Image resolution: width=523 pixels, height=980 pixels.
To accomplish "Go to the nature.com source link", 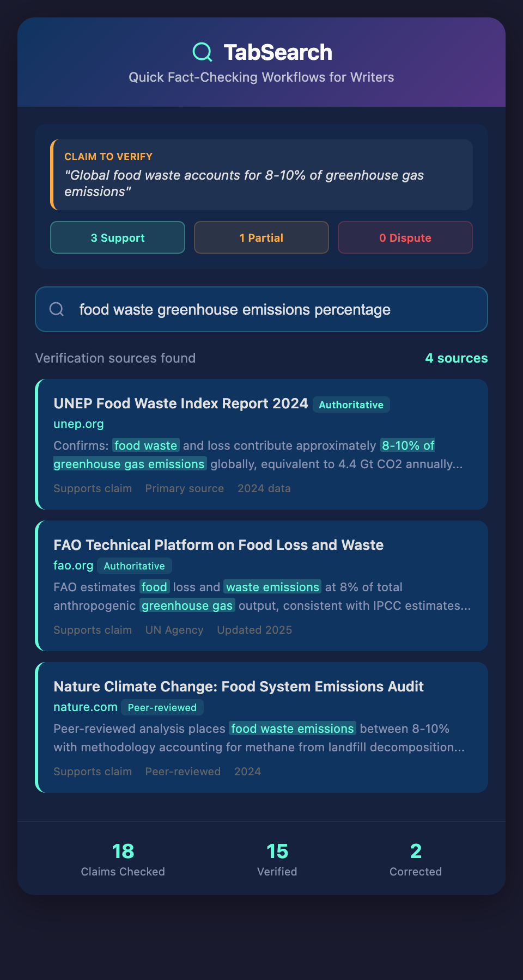I will (86, 707).
